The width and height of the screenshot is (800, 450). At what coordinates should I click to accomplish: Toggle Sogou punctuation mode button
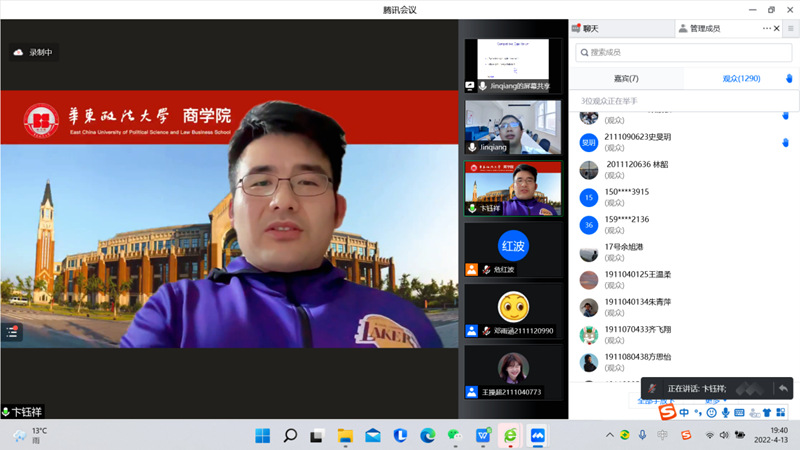(x=698, y=412)
